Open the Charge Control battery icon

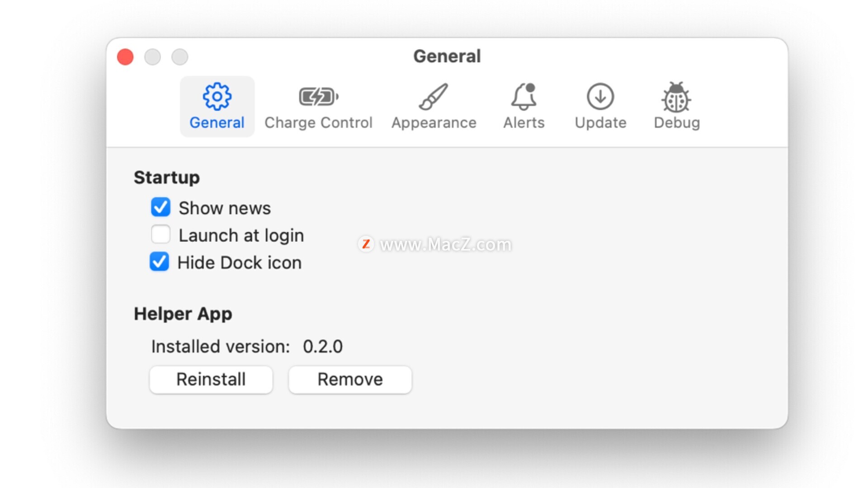[318, 96]
